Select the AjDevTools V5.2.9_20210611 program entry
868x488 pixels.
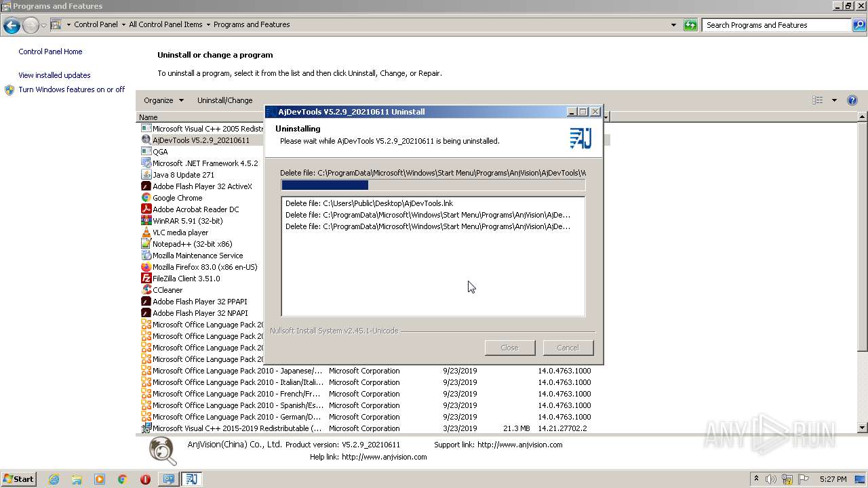(x=201, y=140)
